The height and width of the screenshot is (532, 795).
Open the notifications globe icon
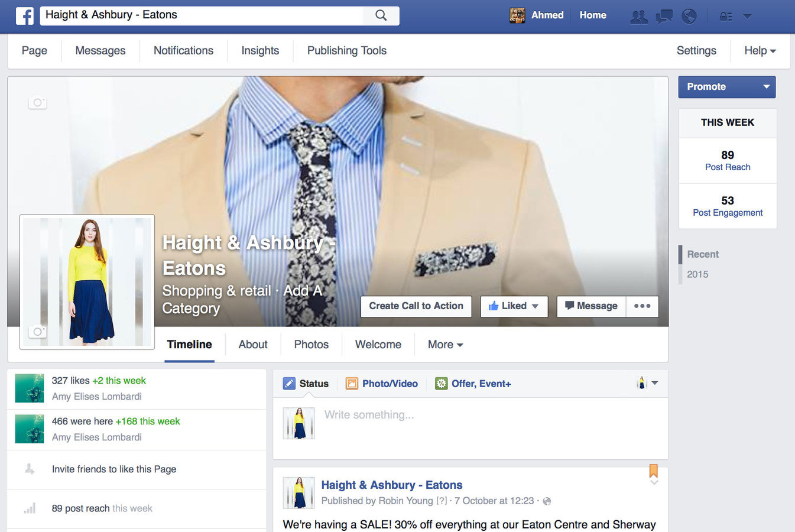pyautogui.click(x=689, y=16)
